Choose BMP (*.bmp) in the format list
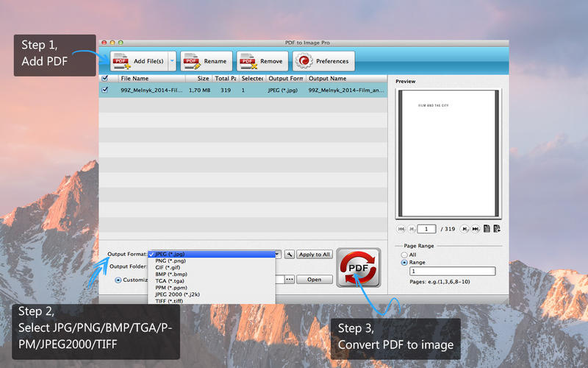 tap(212, 274)
